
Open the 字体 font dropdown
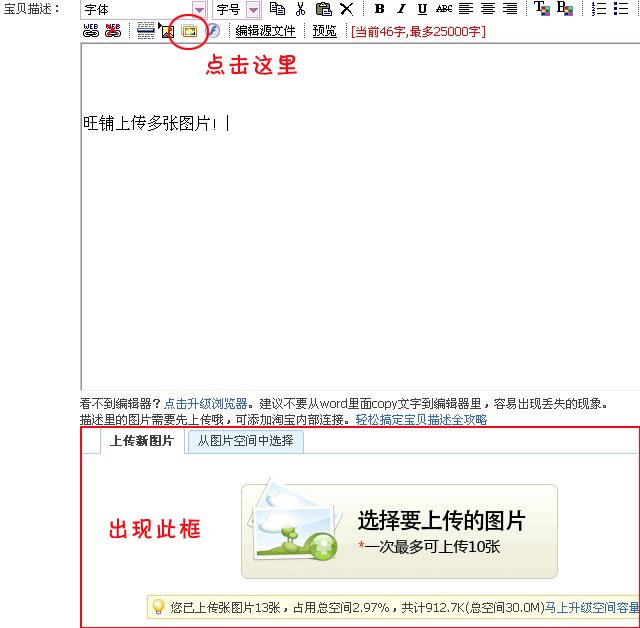pos(144,9)
